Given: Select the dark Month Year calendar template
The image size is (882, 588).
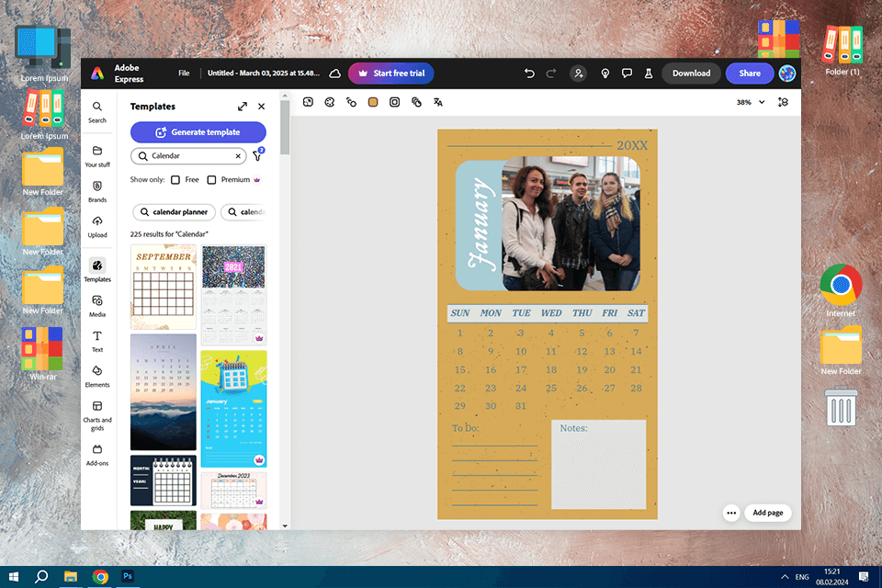Looking at the screenshot, I should (164, 481).
